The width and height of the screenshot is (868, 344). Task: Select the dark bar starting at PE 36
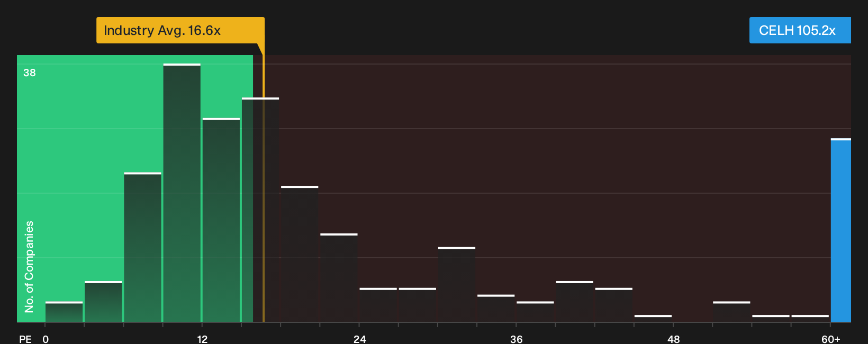point(535,312)
